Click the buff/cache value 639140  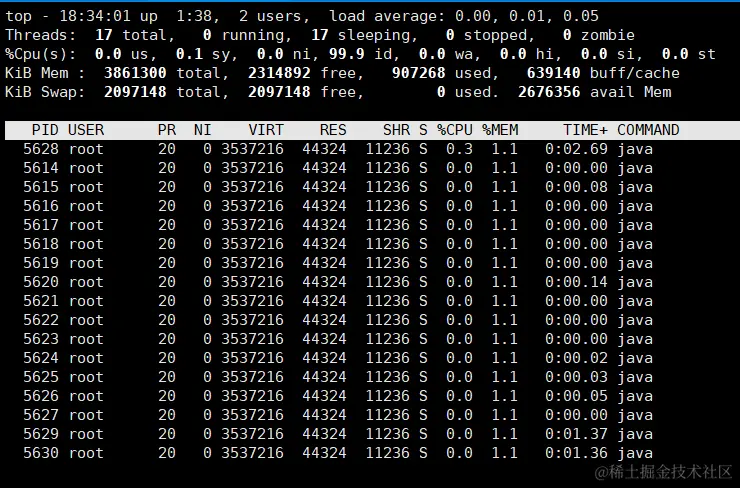point(554,73)
